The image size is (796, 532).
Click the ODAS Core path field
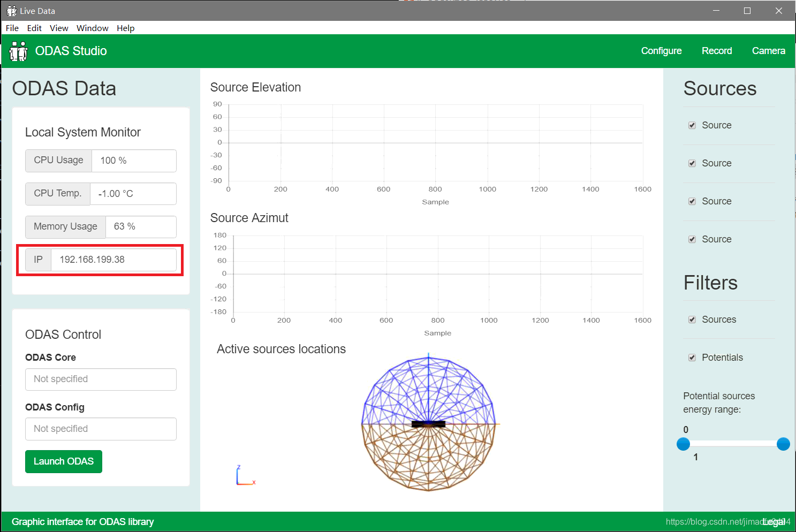101,379
